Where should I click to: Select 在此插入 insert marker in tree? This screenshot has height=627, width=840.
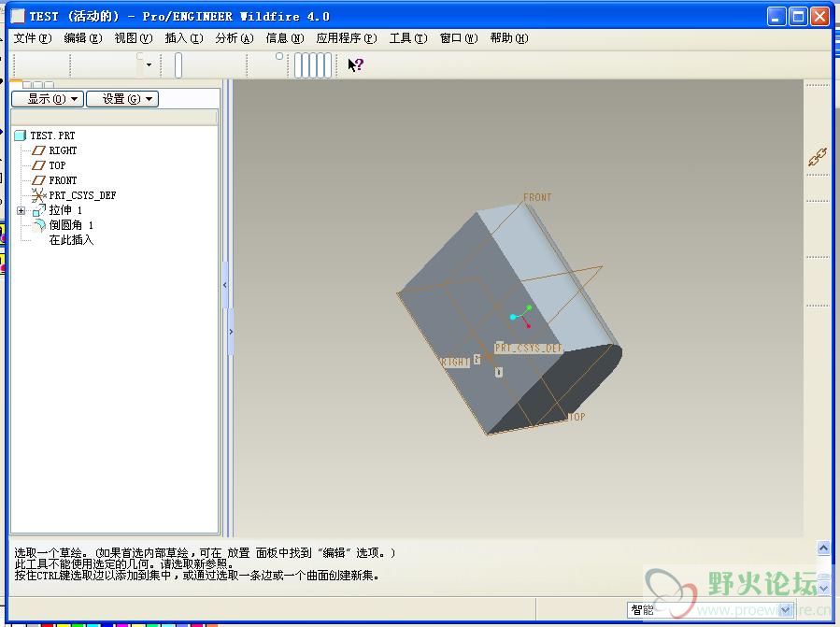pyautogui.click(x=71, y=240)
